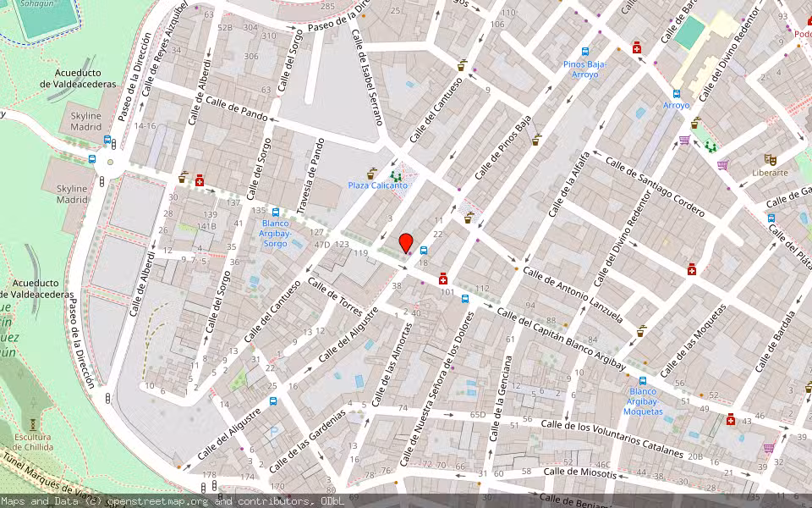Click the Blanco Argibay-Sorgo bus stop icon
Screen dimensions: 812x508
click(276, 212)
